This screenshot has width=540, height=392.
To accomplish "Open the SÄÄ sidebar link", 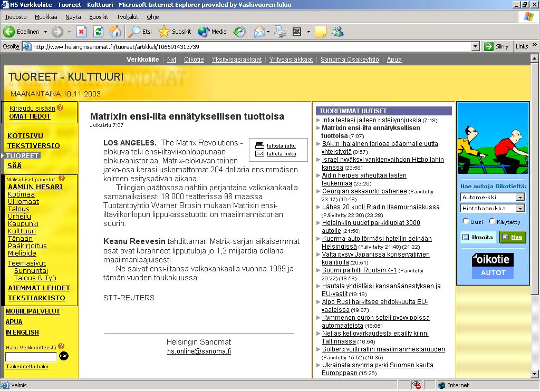I will click(14, 165).
